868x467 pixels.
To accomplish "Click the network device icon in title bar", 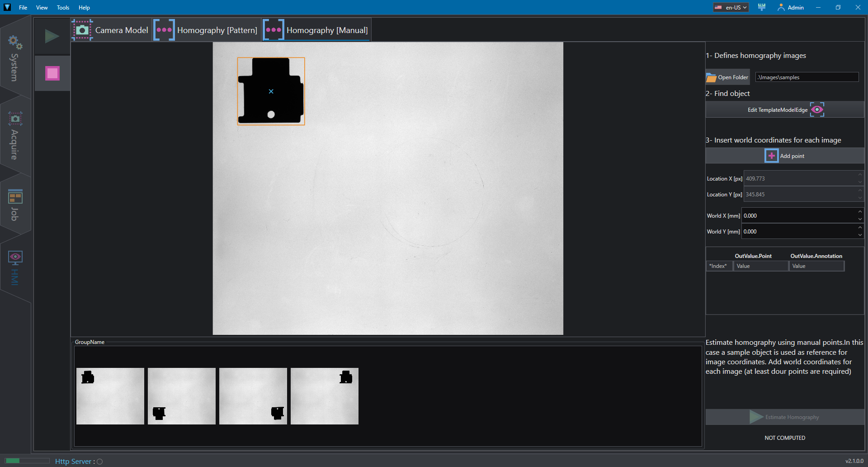I will point(762,7).
